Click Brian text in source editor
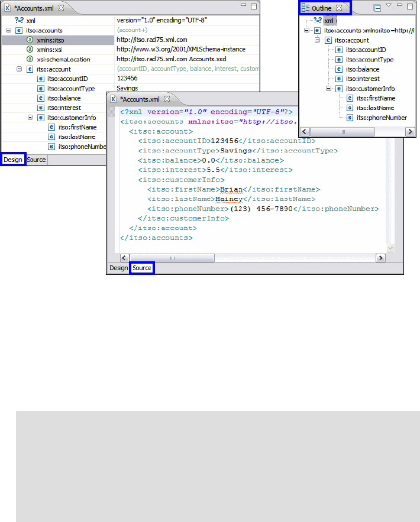Viewport: 420px width, 522px height. coord(231,189)
